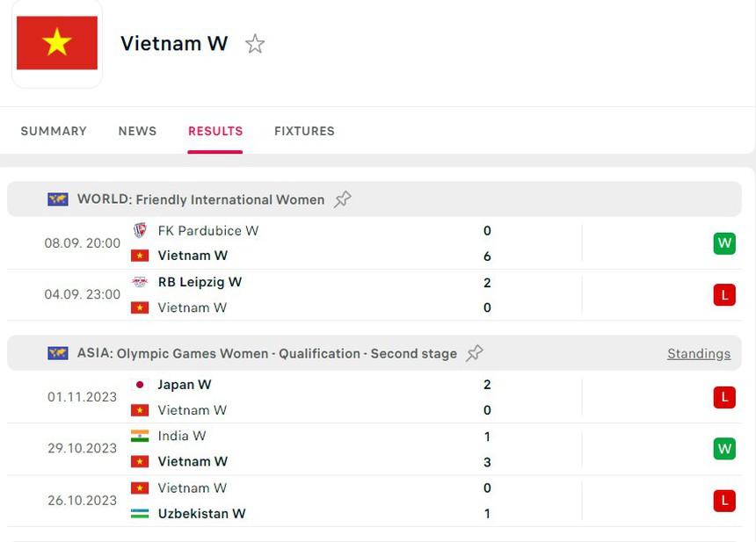Click the Japan flag icon

tap(141, 385)
